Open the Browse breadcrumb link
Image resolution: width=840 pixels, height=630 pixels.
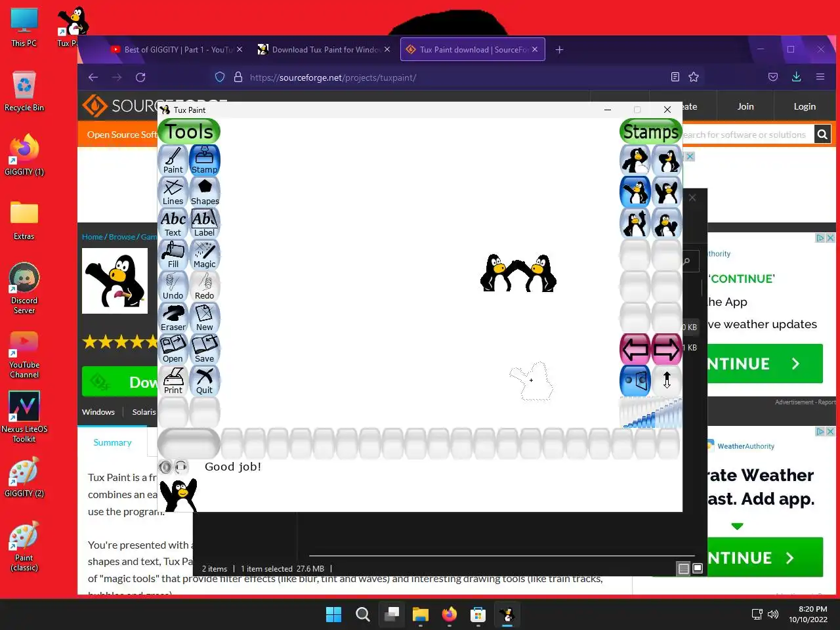pos(122,237)
